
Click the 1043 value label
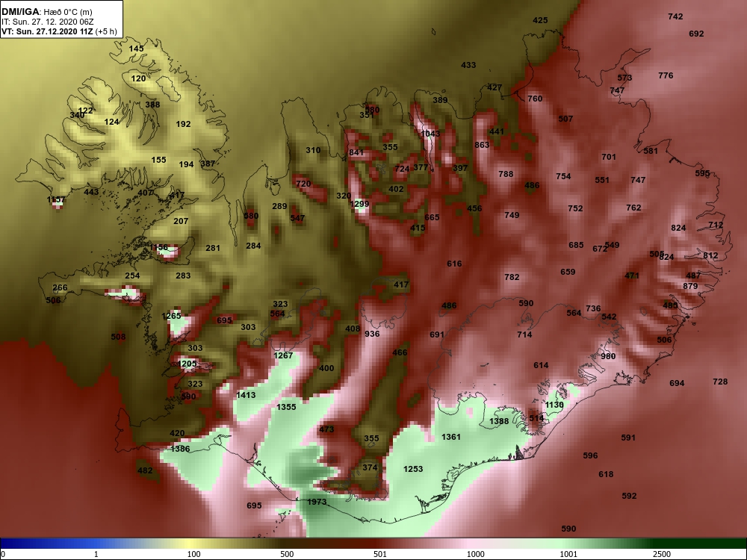tap(431, 134)
